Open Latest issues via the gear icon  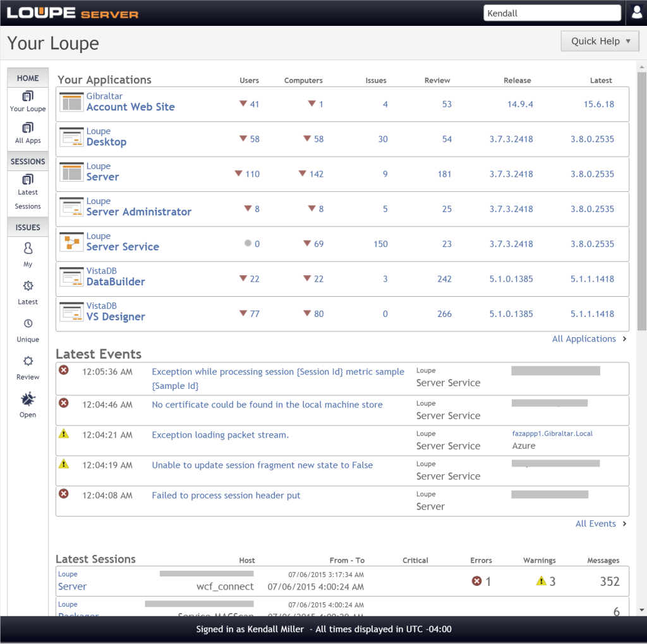[x=27, y=285]
